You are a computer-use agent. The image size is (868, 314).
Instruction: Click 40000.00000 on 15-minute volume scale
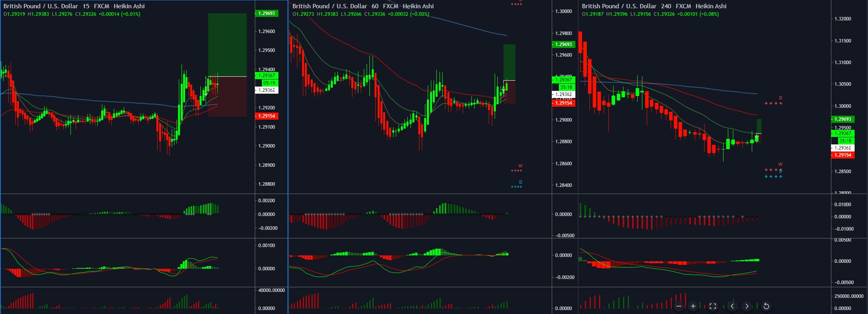pos(271,290)
